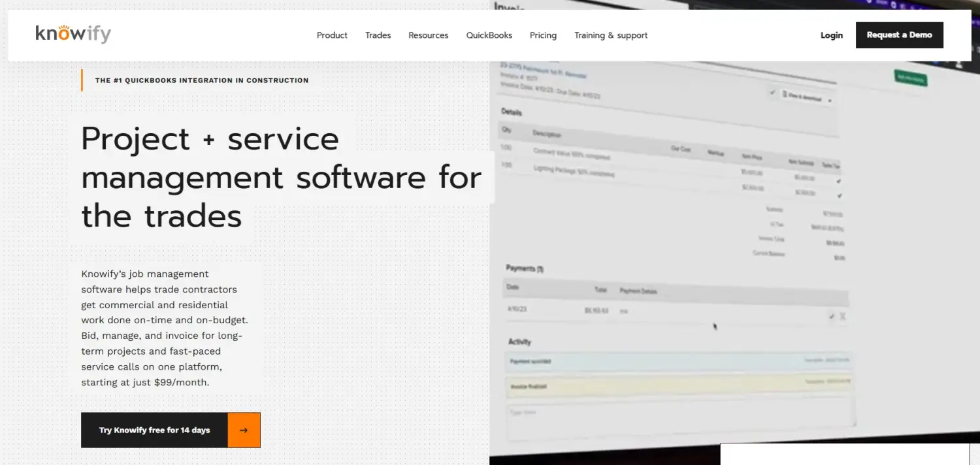Click the Login link
The width and height of the screenshot is (980, 465).
click(832, 35)
